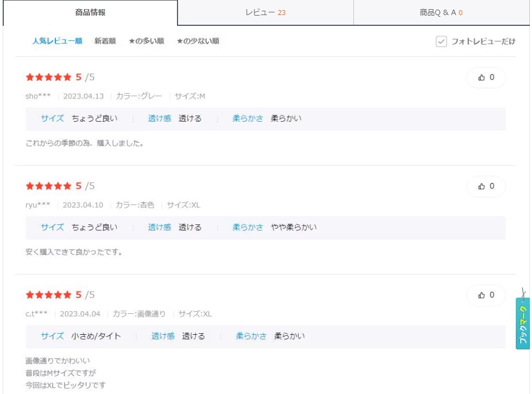Sort reviews by ★の少ない順
Image resolution: width=532 pixels, height=394 pixels.
pyautogui.click(x=197, y=41)
